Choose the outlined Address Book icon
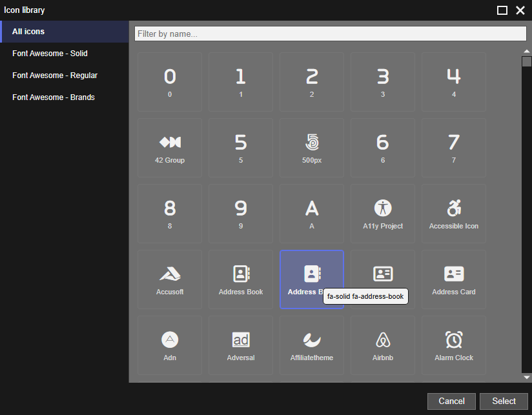Viewport: 532px width, 415px height. point(241,279)
